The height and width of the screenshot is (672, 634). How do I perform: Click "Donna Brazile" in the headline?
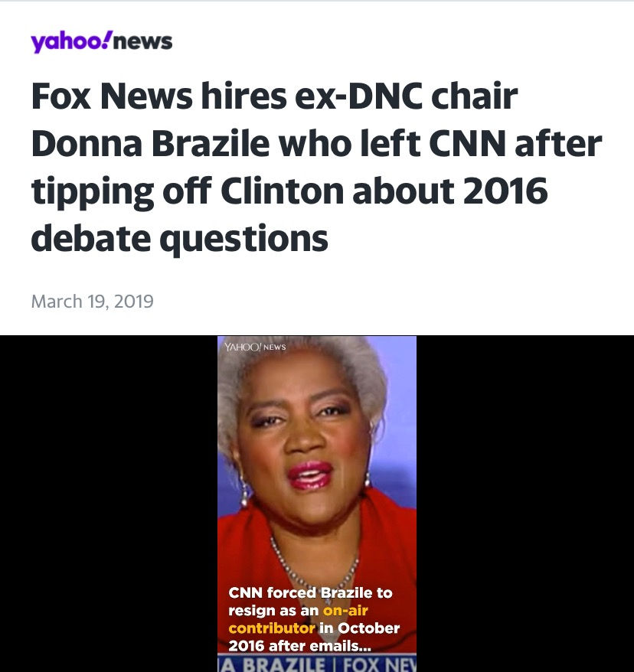click(x=150, y=144)
